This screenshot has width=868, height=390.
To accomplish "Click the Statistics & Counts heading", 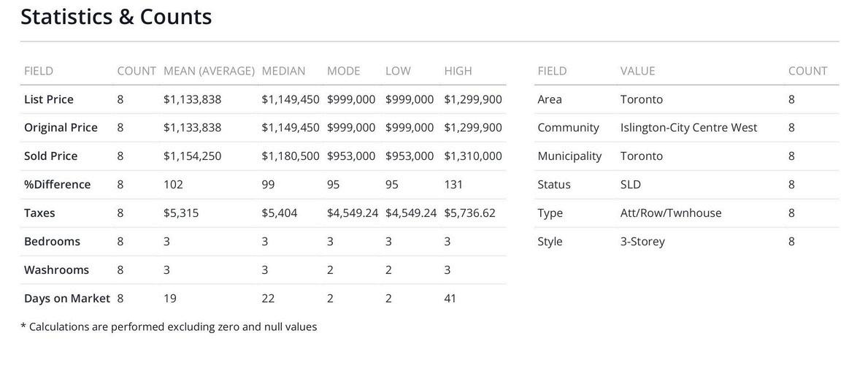I will [x=116, y=17].
